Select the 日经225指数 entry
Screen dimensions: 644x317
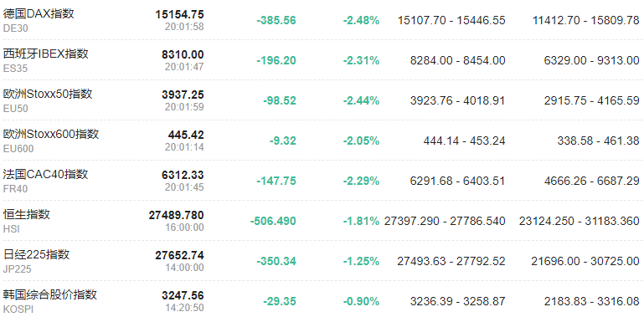pyautogui.click(x=37, y=254)
